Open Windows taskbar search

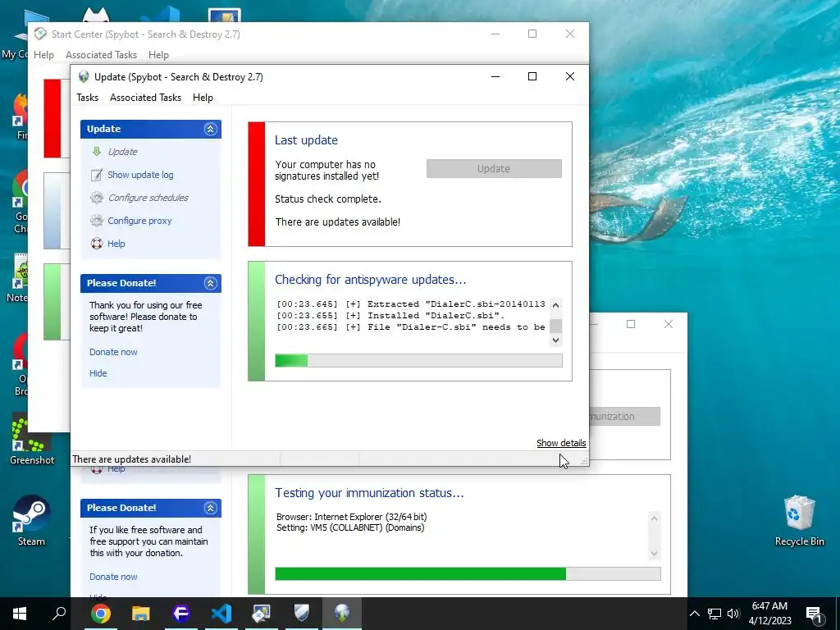pyautogui.click(x=59, y=614)
